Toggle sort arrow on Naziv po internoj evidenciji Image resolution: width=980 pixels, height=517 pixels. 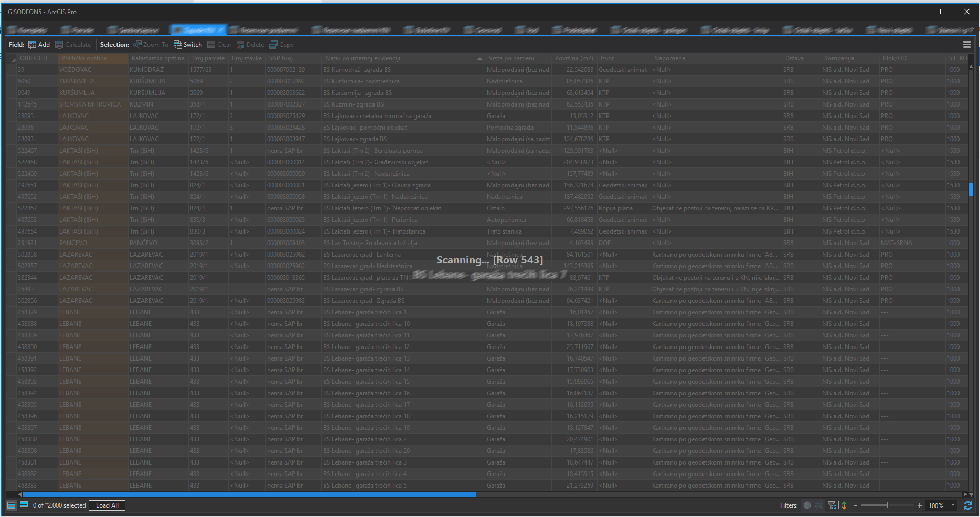click(x=480, y=58)
